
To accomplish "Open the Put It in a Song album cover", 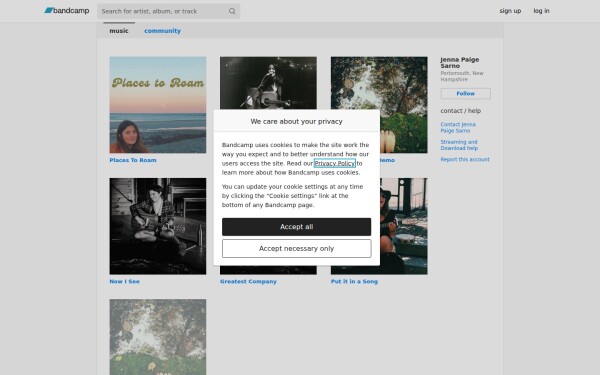I will pyautogui.click(x=404, y=226).
